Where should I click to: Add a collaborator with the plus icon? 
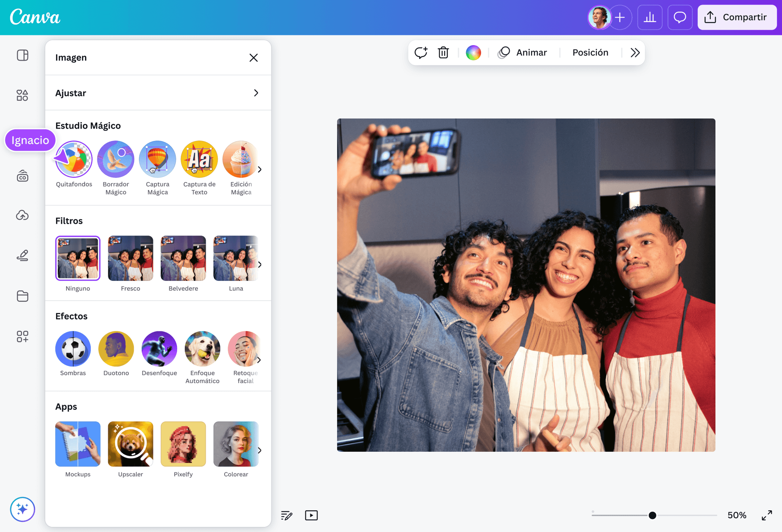[620, 17]
